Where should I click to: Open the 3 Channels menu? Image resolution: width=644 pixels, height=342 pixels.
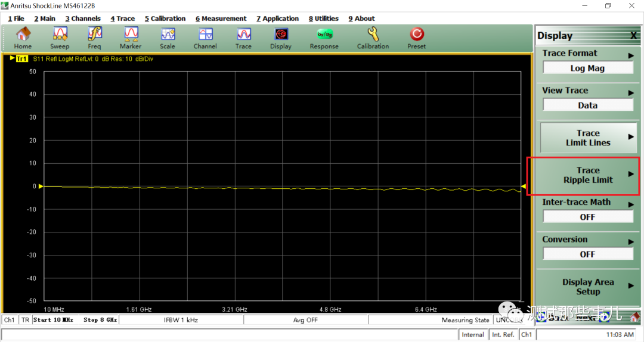(x=83, y=18)
